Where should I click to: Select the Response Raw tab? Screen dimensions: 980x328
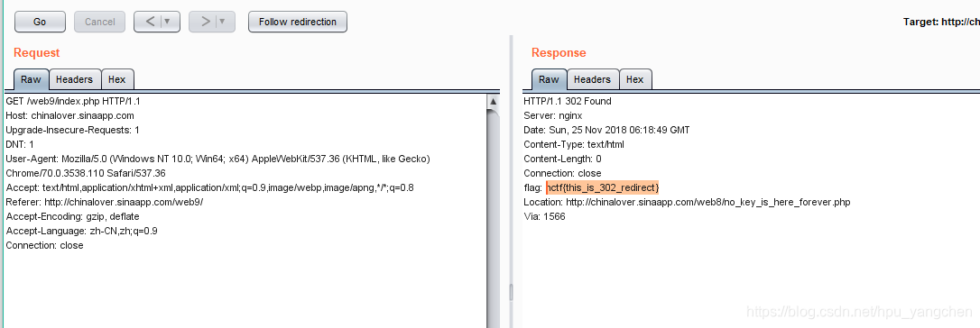(549, 79)
